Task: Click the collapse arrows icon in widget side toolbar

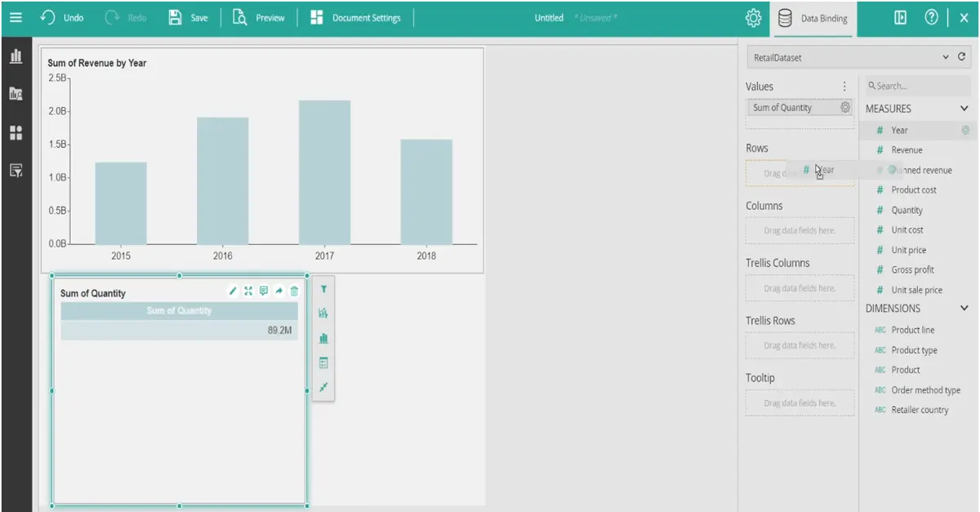Action: pos(323,387)
